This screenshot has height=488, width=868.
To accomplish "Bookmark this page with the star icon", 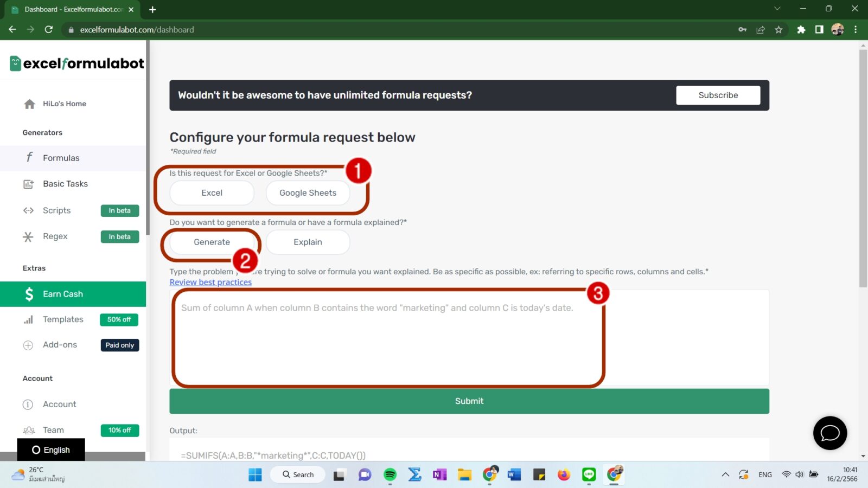I will pos(778,30).
